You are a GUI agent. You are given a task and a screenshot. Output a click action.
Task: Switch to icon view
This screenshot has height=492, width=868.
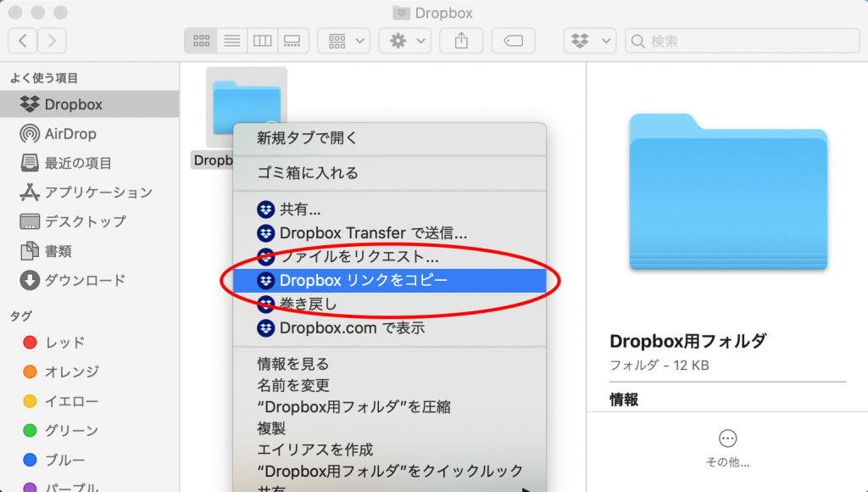[x=201, y=41]
